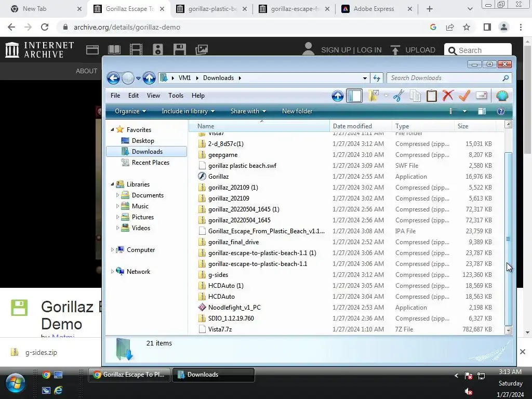Toggle the navigation pane toolbar icon
The height and width of the screenshot is (399, 532).
click(354, 96)
